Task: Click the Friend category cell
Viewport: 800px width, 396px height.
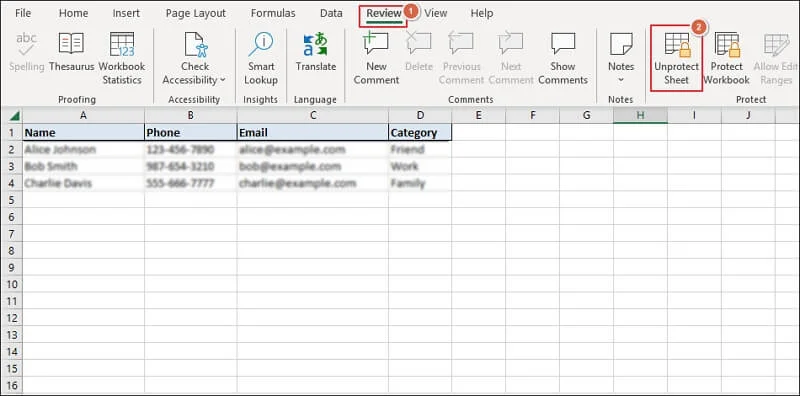Action: (420, 150)
